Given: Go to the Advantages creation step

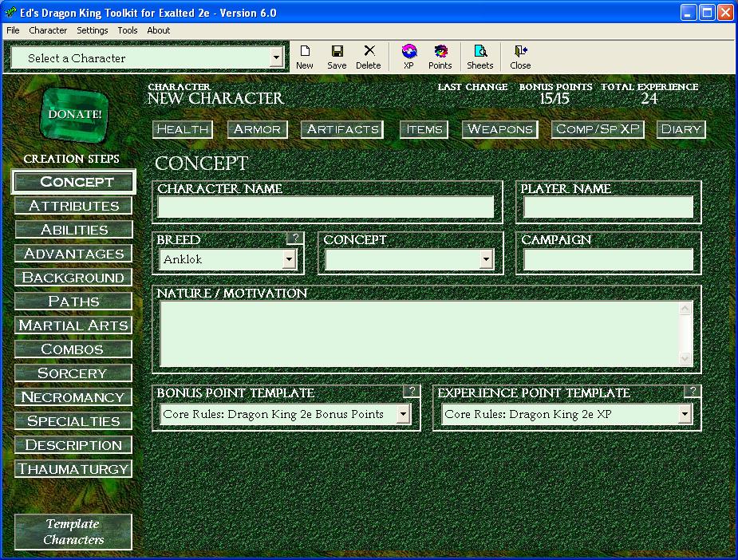Looking at the screenshot, I should coord(73,254).
